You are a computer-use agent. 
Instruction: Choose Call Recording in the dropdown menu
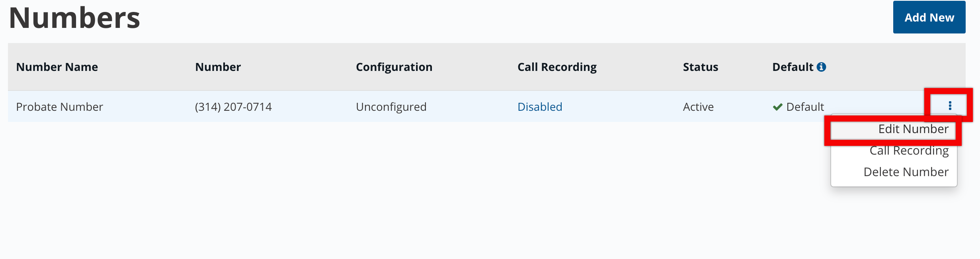pos(909,151)
